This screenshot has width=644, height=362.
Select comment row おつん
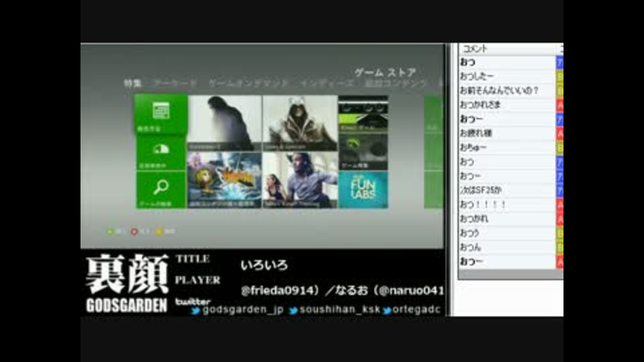[x=507, y=247]
